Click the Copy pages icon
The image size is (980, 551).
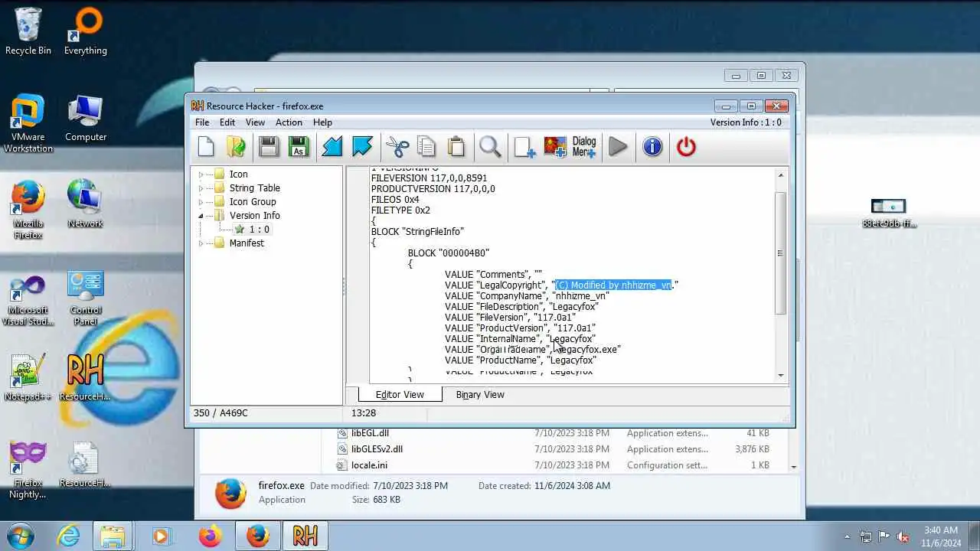coord(426,147)
